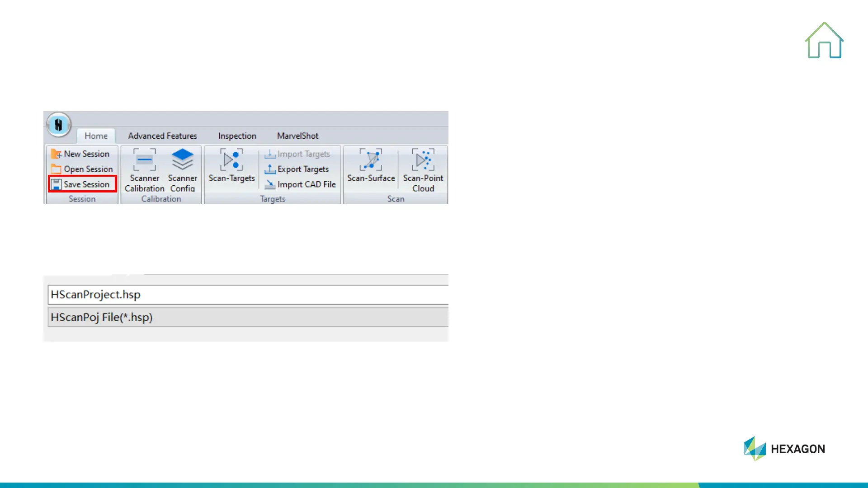Start the Scan-Point Cloud function
Viewport: 868px width, 488px height.
[423, 170]
